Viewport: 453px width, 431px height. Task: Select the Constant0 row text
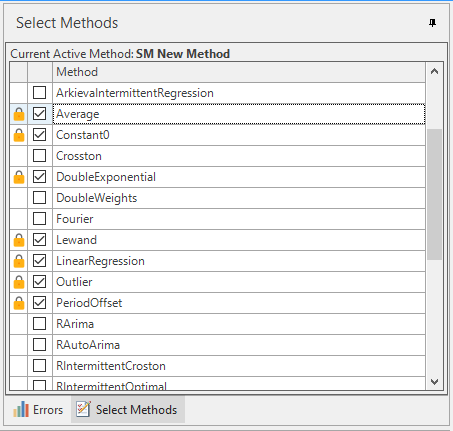[83, 135]
